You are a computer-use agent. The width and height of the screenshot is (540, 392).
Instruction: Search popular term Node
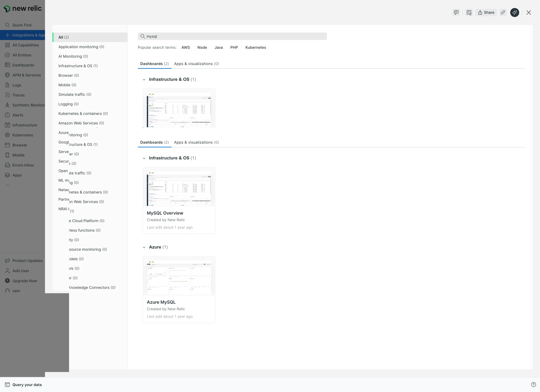202,47
